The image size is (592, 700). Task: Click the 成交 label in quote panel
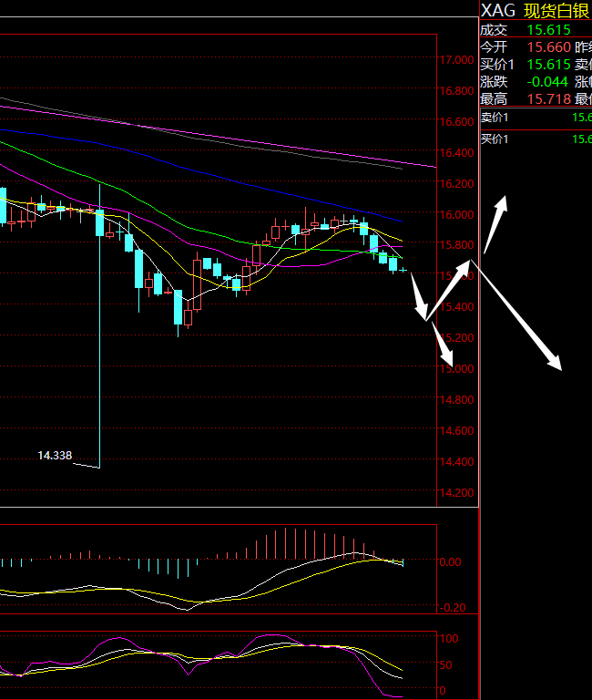point(494,30)
